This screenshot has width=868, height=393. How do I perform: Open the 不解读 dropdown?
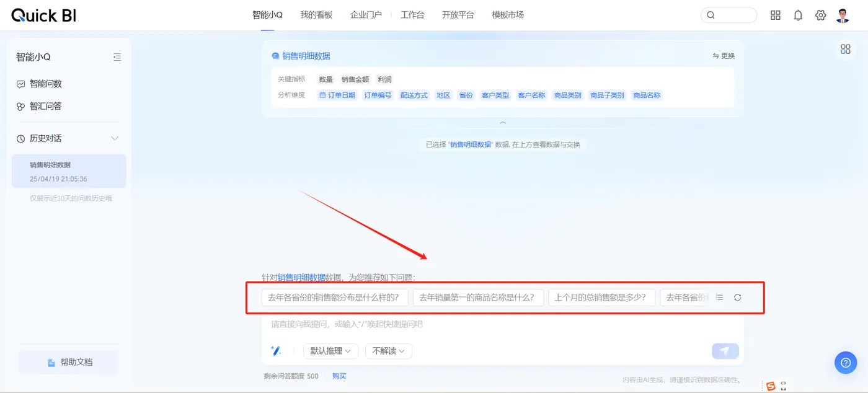tap(389, 351)
